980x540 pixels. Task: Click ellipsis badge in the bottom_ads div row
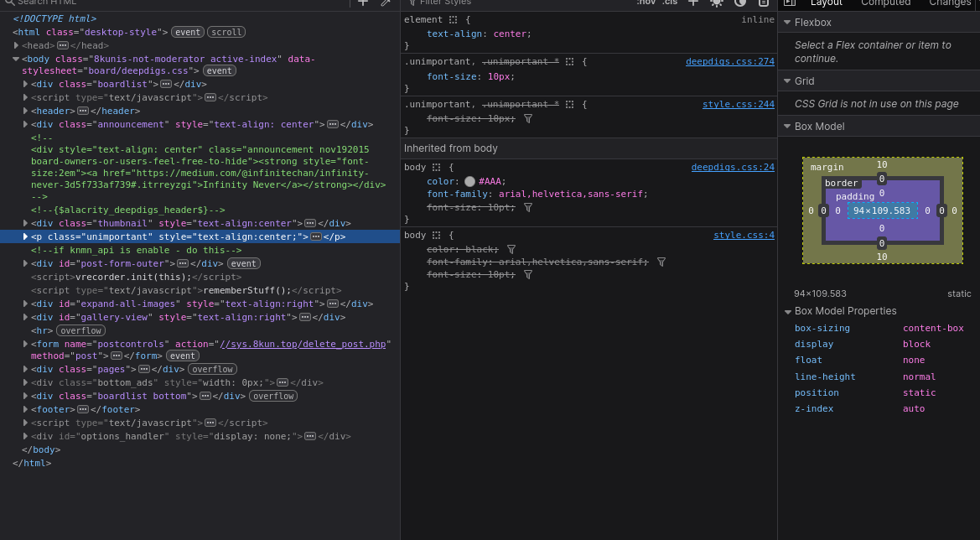(x=283, y=382)
